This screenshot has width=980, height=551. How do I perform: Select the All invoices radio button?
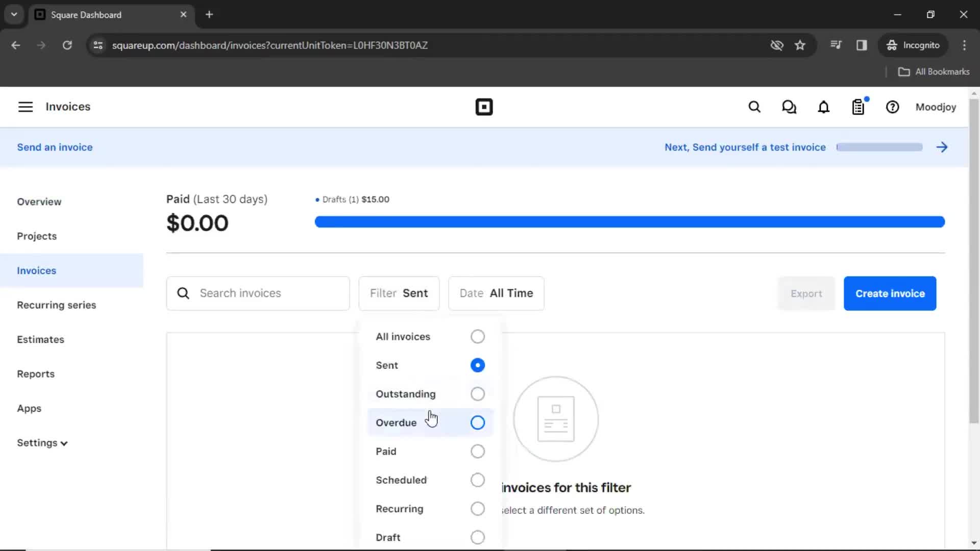coord(478,336)
